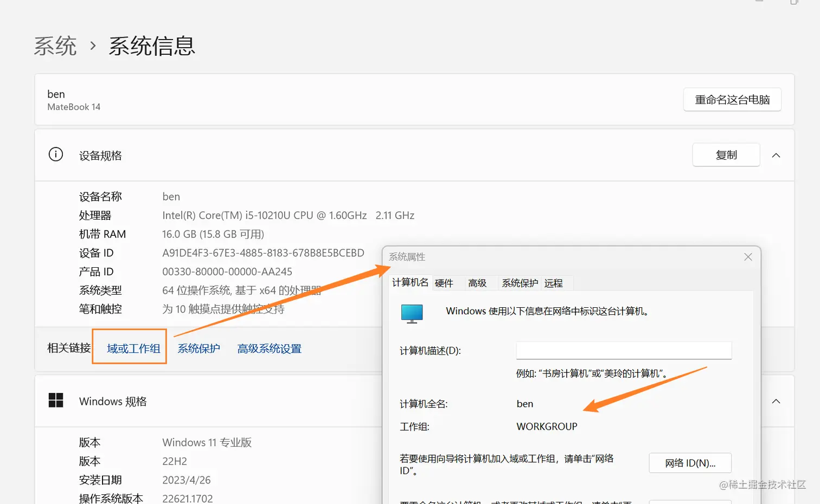Click the 系统信息 page title
The image size is (820, 504).
click(152, 46)
